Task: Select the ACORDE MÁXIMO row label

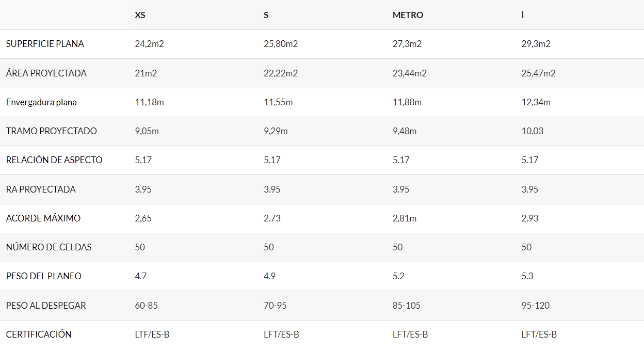Action: tap(43, 218)
